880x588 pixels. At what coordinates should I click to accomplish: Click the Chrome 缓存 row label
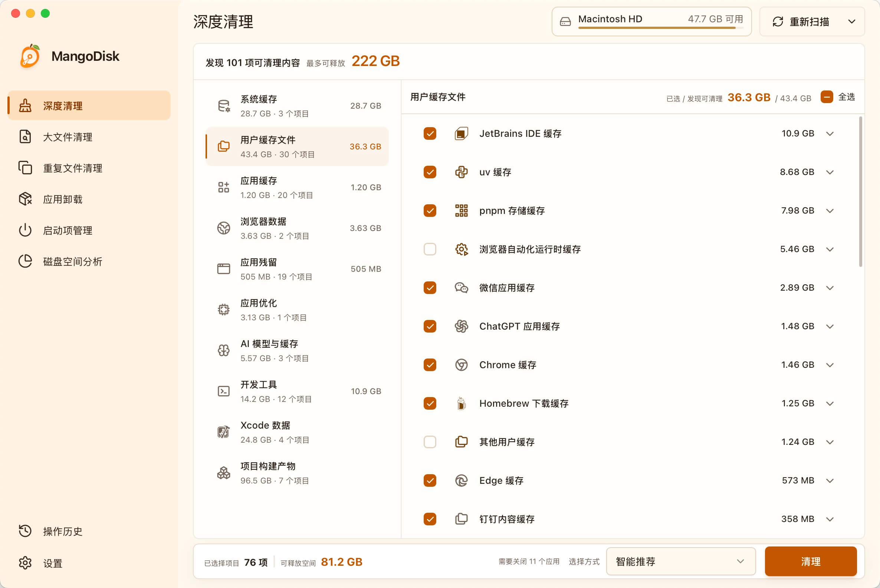coord(508,365)
